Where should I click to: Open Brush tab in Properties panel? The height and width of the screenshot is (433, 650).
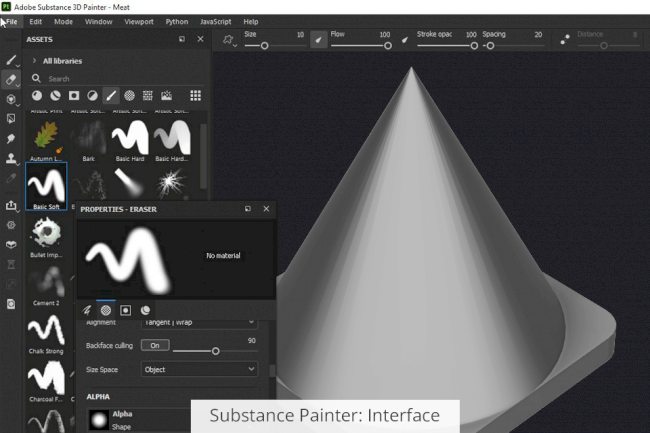coord(87,310)
